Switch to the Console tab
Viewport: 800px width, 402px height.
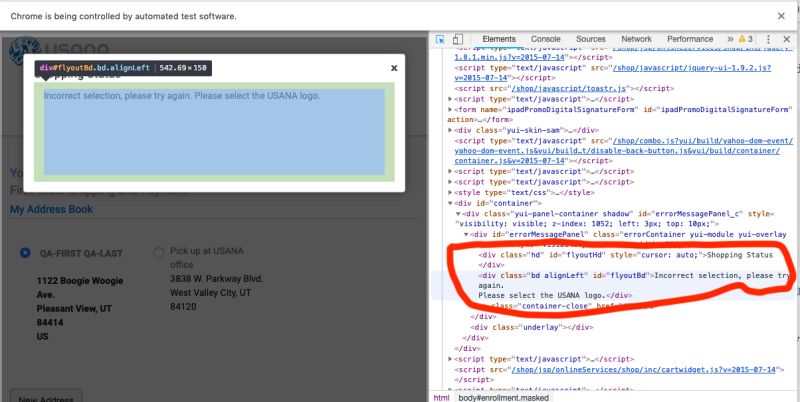[x=545, y=39]
